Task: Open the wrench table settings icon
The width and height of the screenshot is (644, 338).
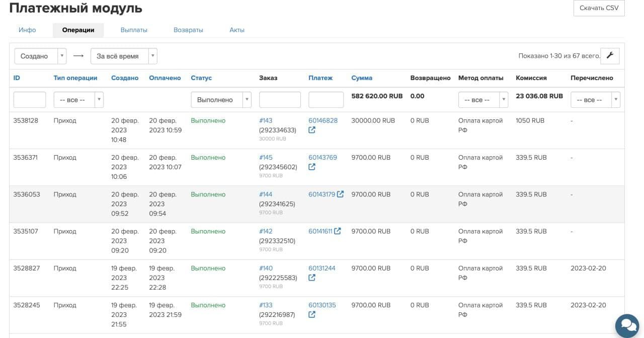Action: click(610, 56)
